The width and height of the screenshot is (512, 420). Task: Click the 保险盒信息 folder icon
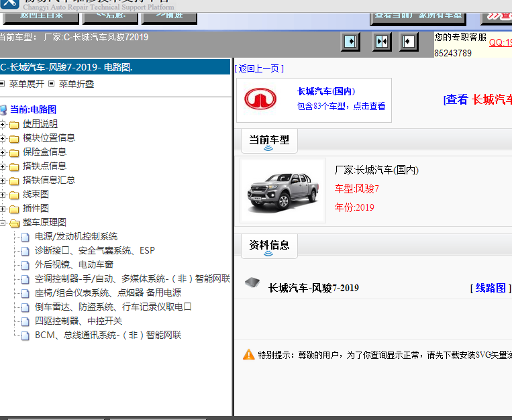14,152
